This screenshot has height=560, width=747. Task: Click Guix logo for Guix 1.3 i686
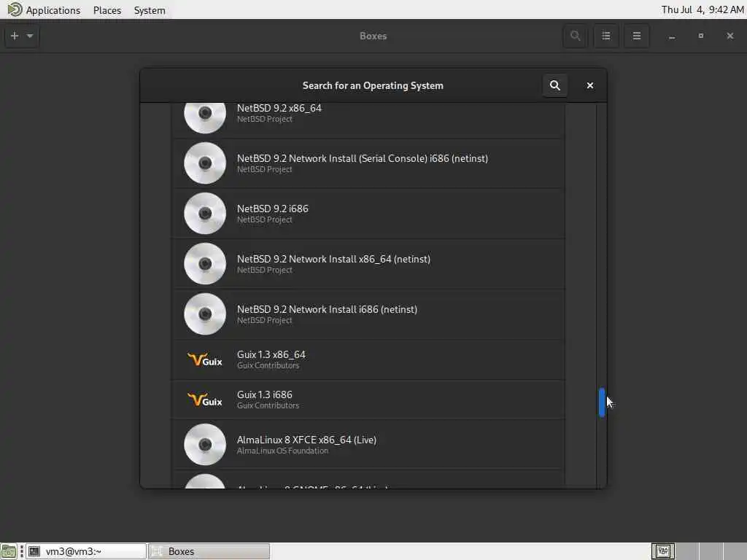tap(205, 400)
